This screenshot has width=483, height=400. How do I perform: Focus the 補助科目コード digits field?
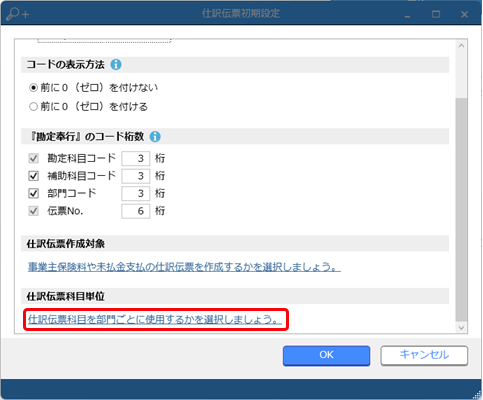coord(136,176)
